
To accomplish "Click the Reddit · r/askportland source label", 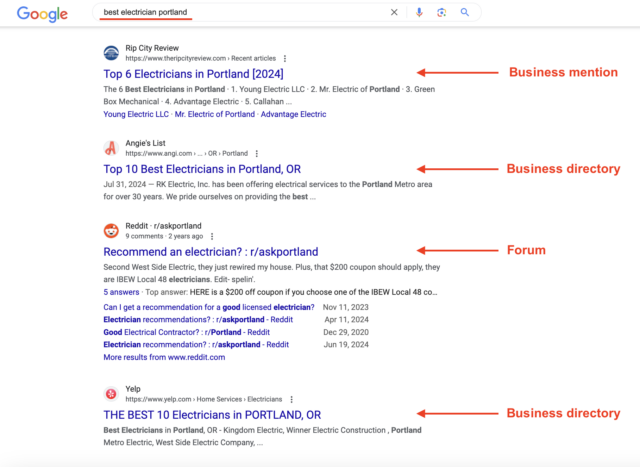I will (163, 226).
